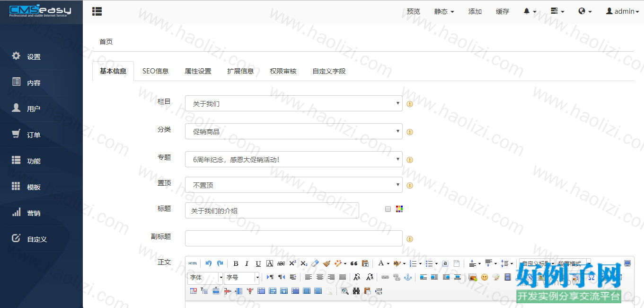
Task: Apply superscript formatting
Action: click(292, 263)
